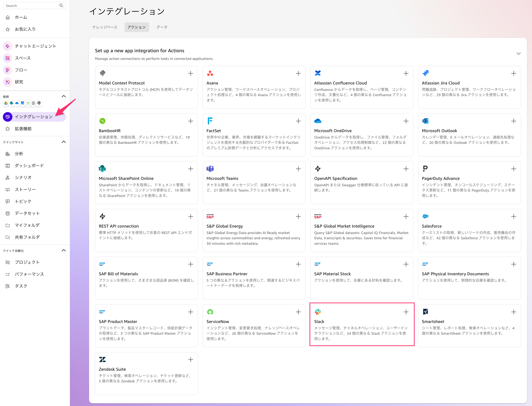
Task: Open フロー from the sidebar
Action: point(21,70)
